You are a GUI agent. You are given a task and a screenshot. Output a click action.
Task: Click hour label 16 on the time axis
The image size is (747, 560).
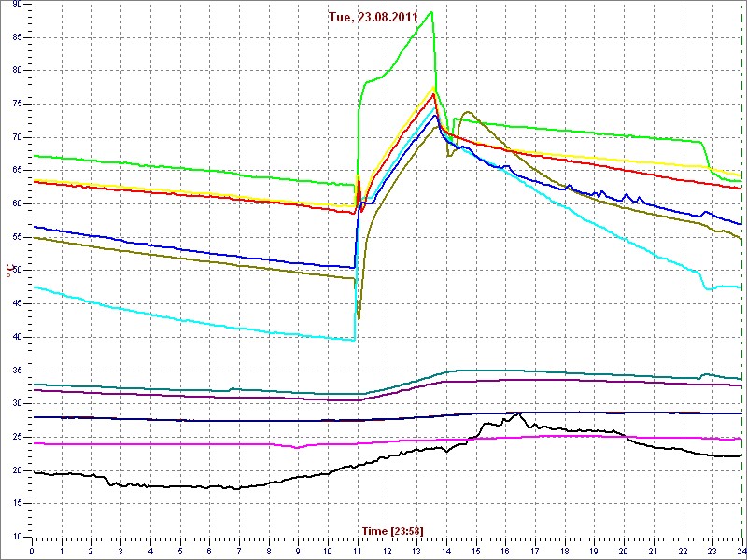pos(505,552)
